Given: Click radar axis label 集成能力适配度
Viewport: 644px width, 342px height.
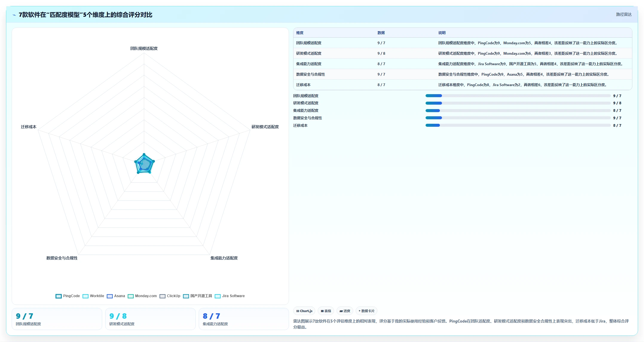Looking at the screenshot, I should pyautogui.click(x=224, y=258).
